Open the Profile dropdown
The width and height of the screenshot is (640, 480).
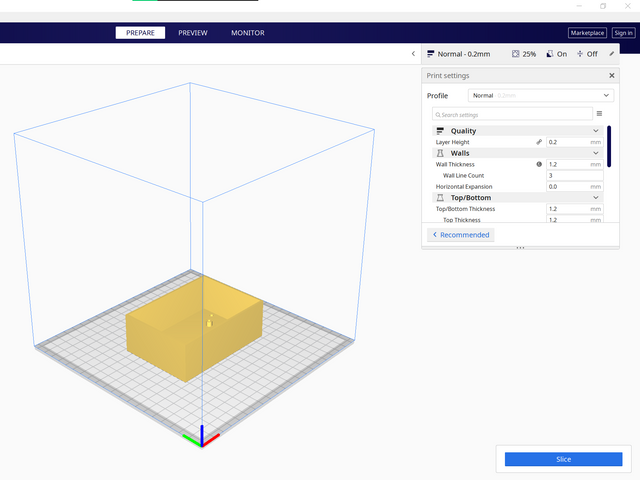tap(541, 95)
